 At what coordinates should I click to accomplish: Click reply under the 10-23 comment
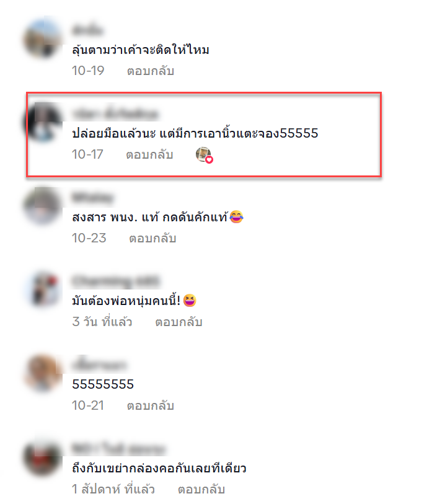pyautogui.click(x=152, y=238)
